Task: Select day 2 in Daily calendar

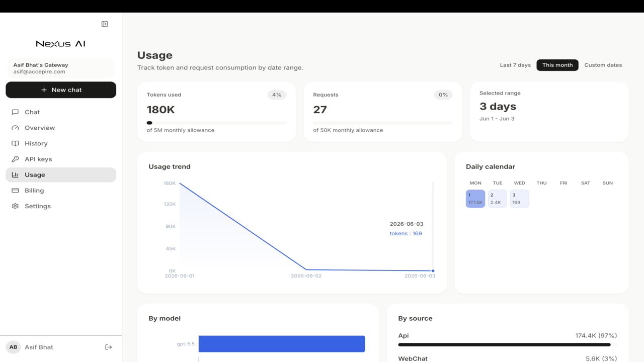Action: click(498, 199)
